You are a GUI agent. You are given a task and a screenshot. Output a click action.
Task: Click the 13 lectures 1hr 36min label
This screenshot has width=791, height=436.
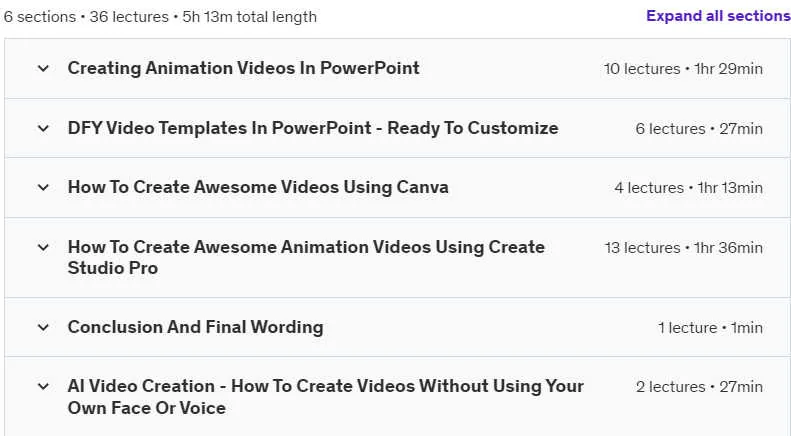[684, 248]
